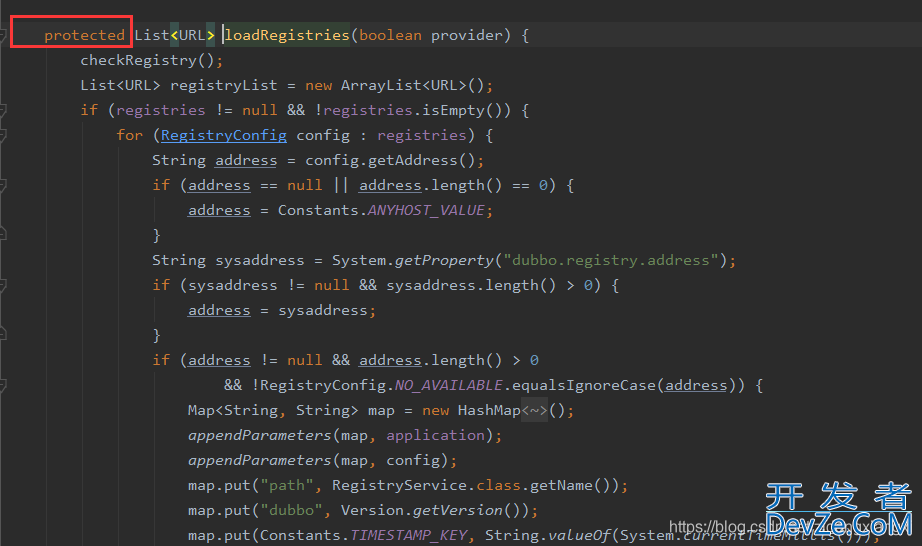The height and width of the screenshot is (546, 922).
Task: Click the RegistryConfig hyperlink in the for loop
Action: [223, 135]
